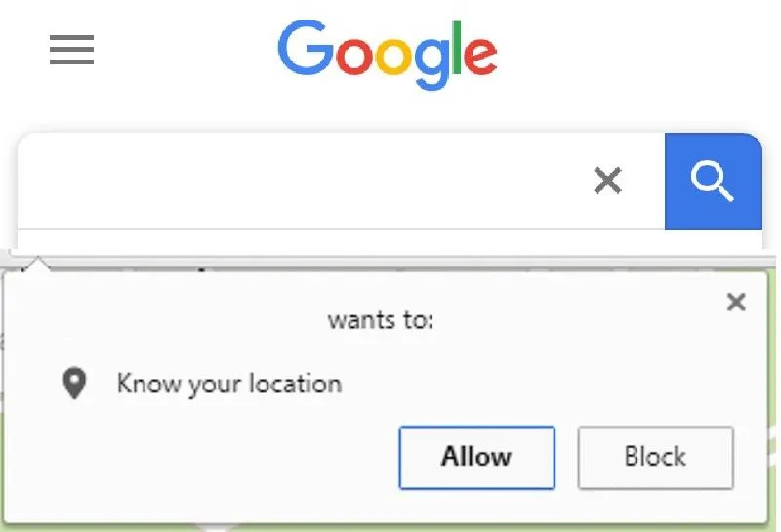Click the popup's pointer notch at top-left
The width and height of the screenshot is (781, 532).
tap(37, 264)
